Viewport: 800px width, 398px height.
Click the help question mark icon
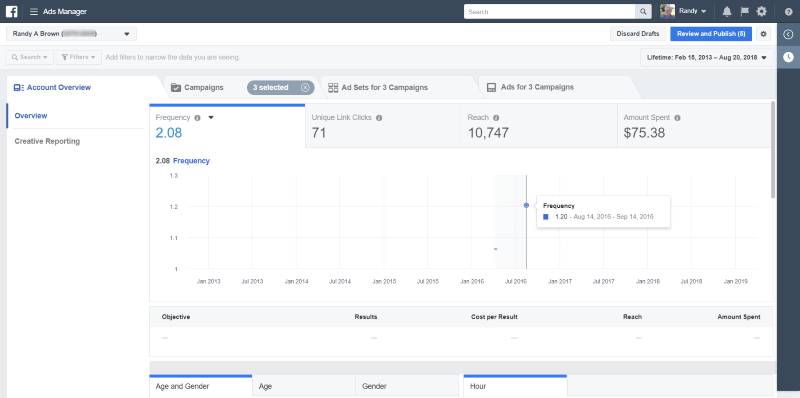(x=788, y=12)
